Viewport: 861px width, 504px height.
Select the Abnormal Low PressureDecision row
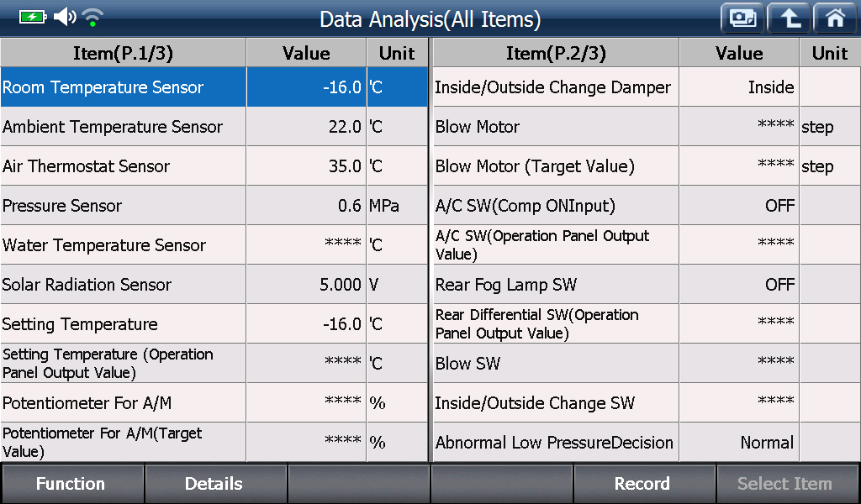(647, 443)
